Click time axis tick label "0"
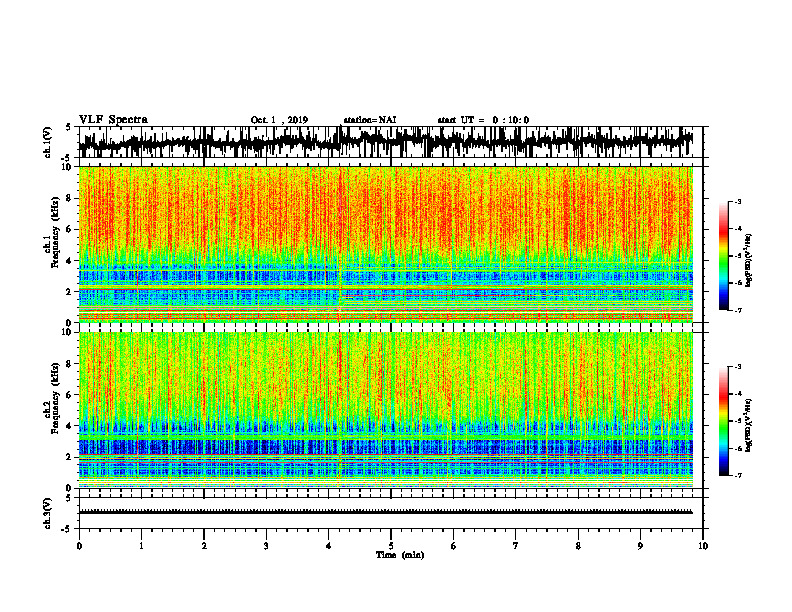This screenshot has width=792, height=612. [x=79, y=546]
